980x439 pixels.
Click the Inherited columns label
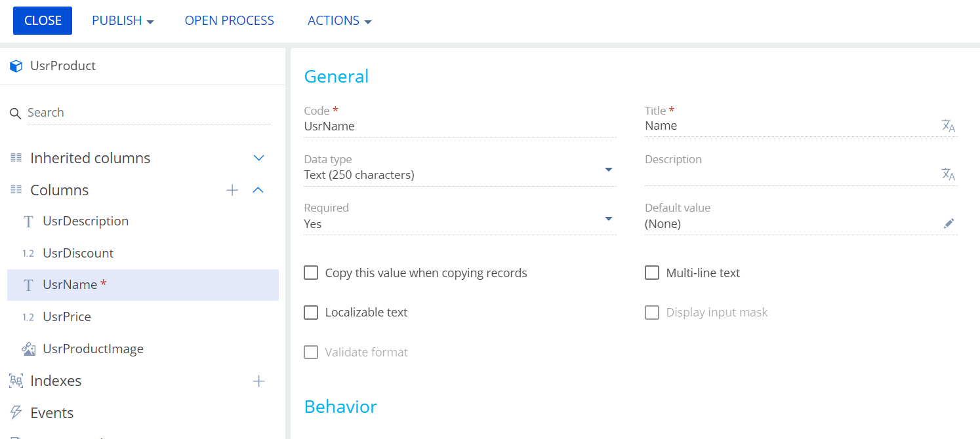[91, 158]
